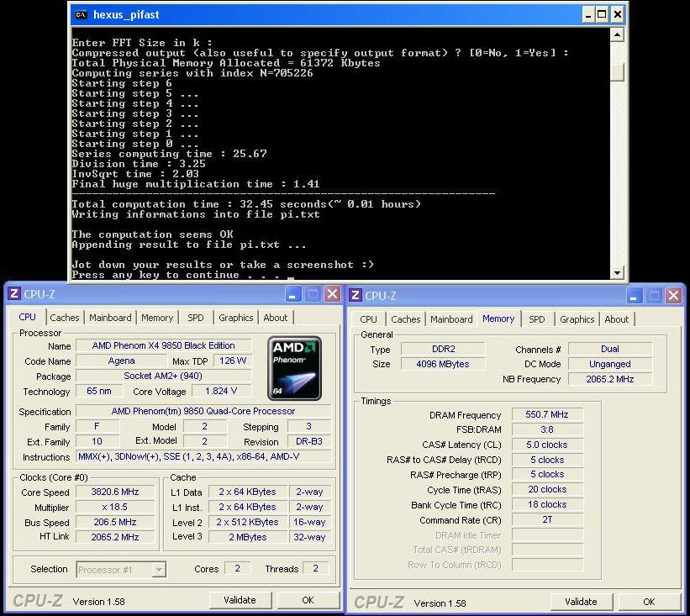
Task: Click DC Mode value Unganged
Action: [610, 365]
